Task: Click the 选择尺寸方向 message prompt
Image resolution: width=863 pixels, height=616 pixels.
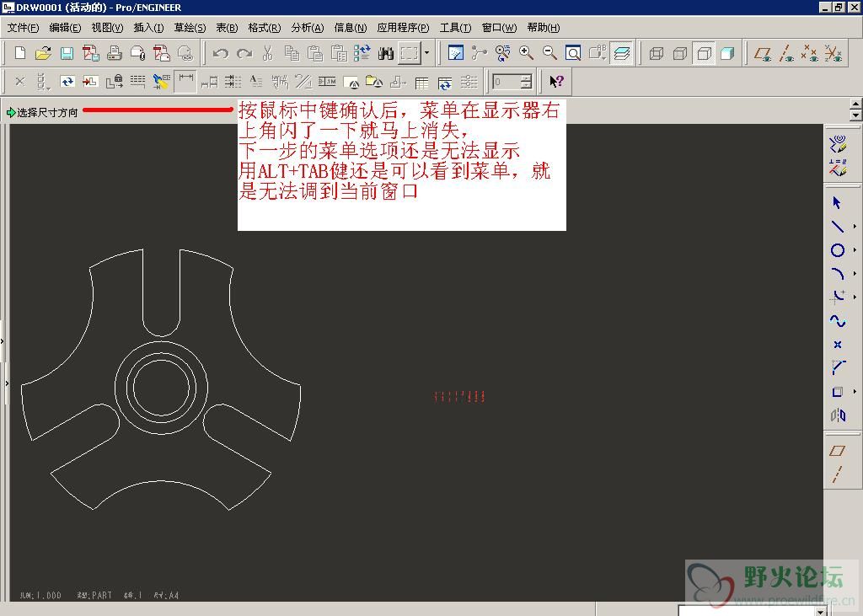Action: pyautogui.click(x=47, y=112)
